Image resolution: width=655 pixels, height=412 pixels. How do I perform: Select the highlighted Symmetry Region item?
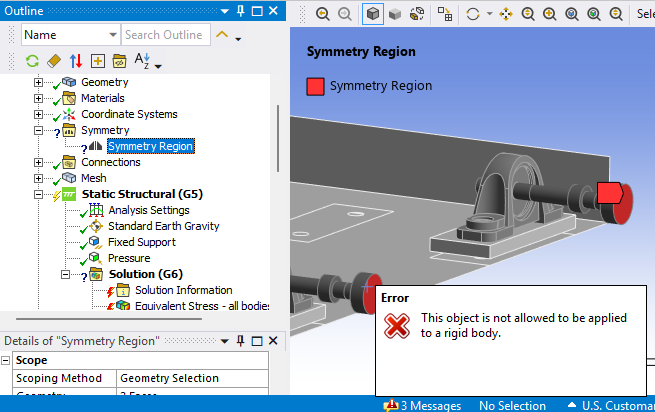coord(151,146)
